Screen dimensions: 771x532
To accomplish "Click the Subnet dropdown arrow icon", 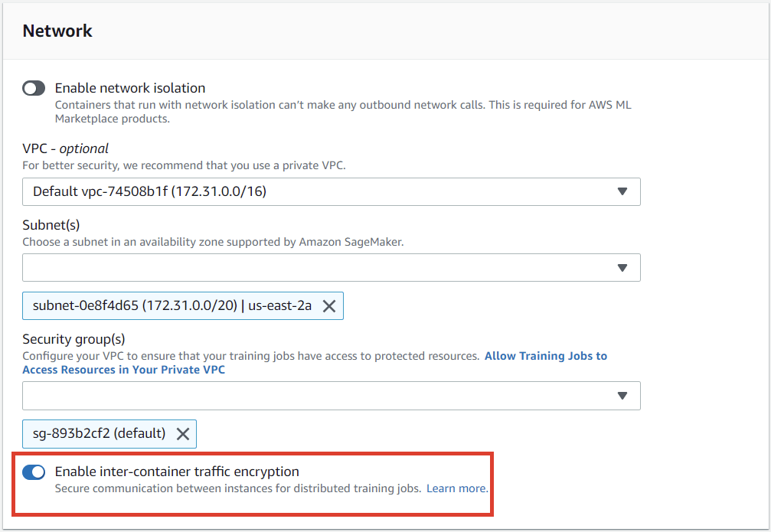I will [622, 268].
